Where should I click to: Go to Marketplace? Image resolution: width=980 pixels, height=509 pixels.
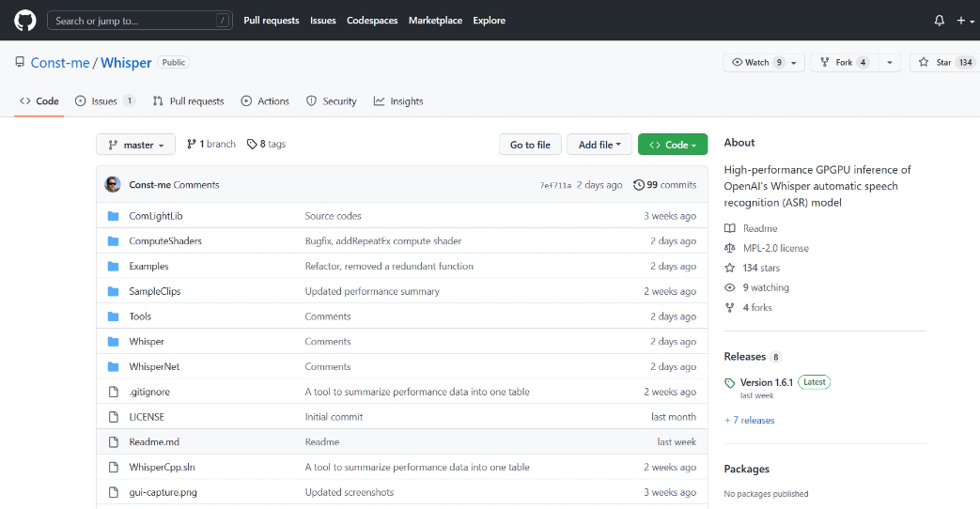(x=436, y=21)
